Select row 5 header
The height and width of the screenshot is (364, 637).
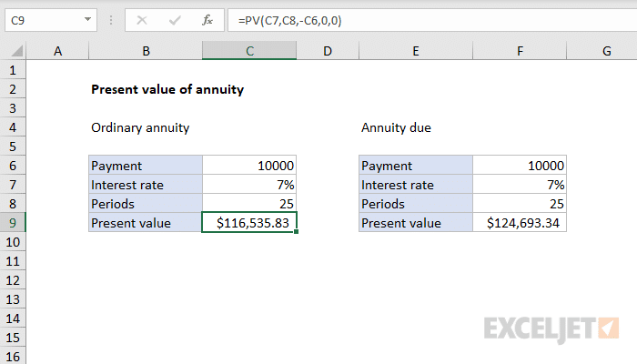click(13, 147)
